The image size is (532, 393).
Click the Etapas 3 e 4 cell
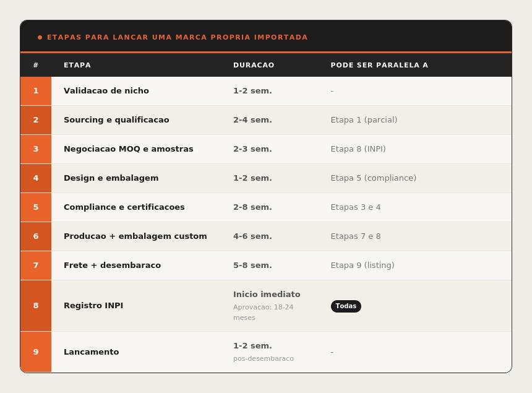click(356, 207)
